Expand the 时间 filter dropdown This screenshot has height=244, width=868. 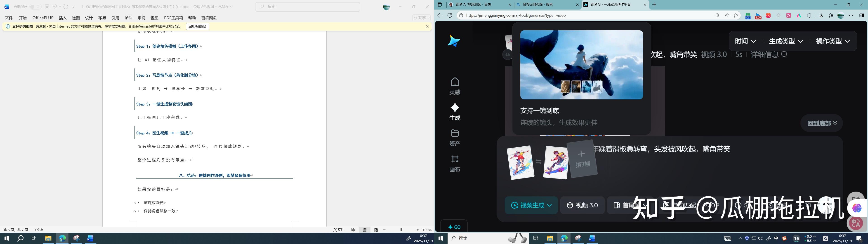point(745,41)
